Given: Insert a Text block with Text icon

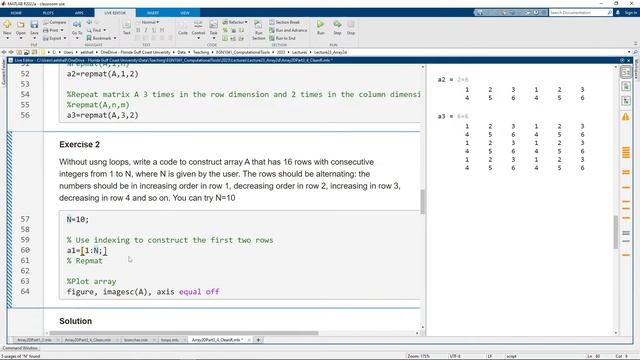Looking at the screenshot, I should [x=127, y=25].
